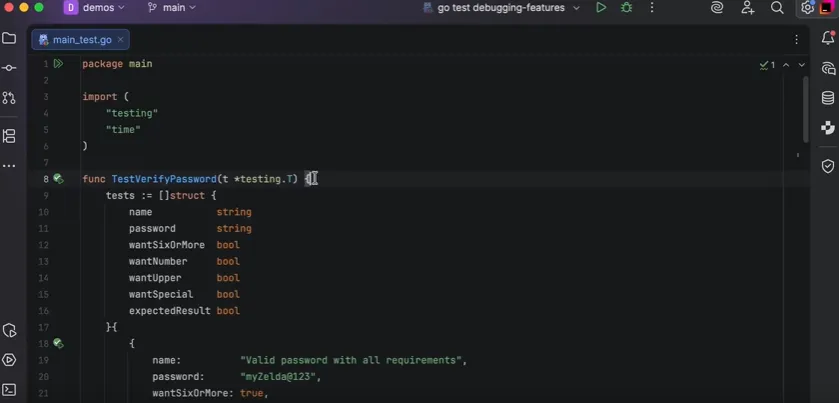
Task: Open the AI Assistant chat icon
Action: [828, 69]
